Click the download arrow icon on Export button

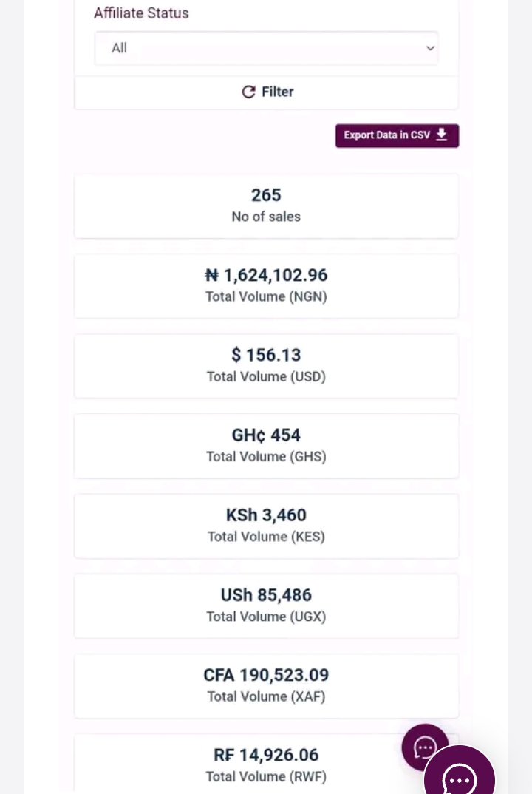442,135
